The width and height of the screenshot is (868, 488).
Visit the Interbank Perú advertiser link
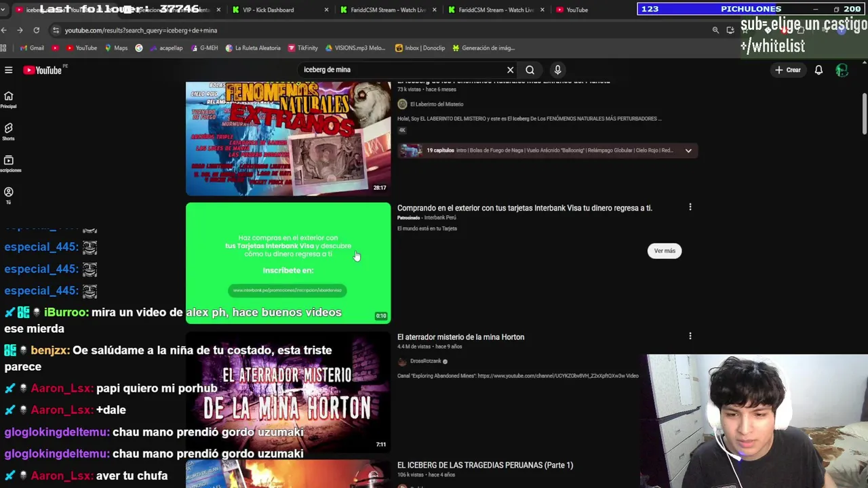(440, 218)
